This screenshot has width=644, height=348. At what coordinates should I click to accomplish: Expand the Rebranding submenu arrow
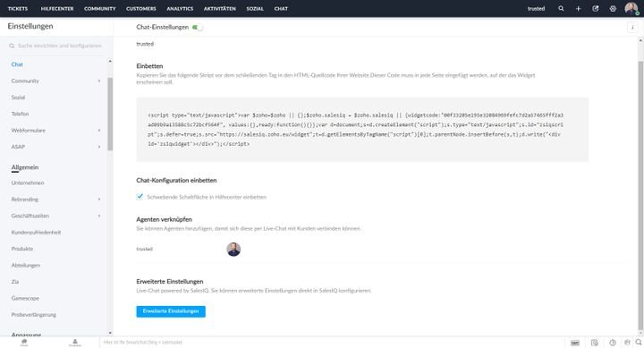coord(99,199)
